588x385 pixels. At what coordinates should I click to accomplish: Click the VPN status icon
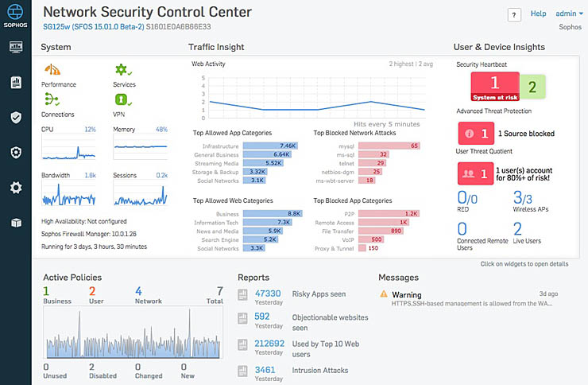tap(122, 99)
